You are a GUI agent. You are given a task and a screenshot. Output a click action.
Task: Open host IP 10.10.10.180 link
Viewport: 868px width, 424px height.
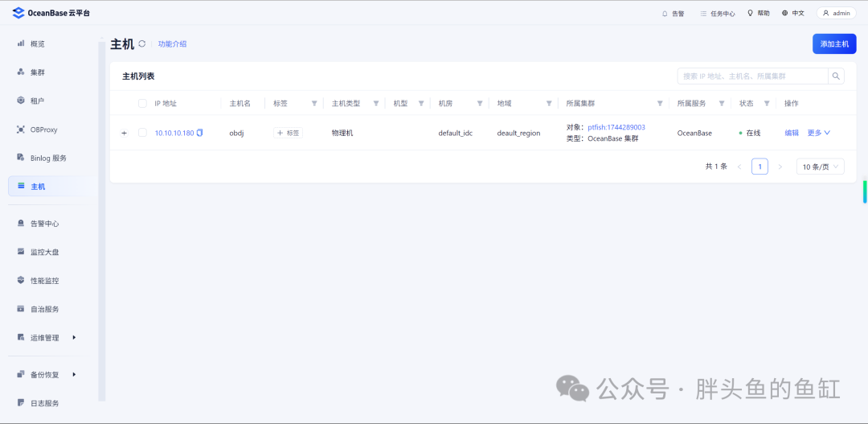tap(174, 133)
